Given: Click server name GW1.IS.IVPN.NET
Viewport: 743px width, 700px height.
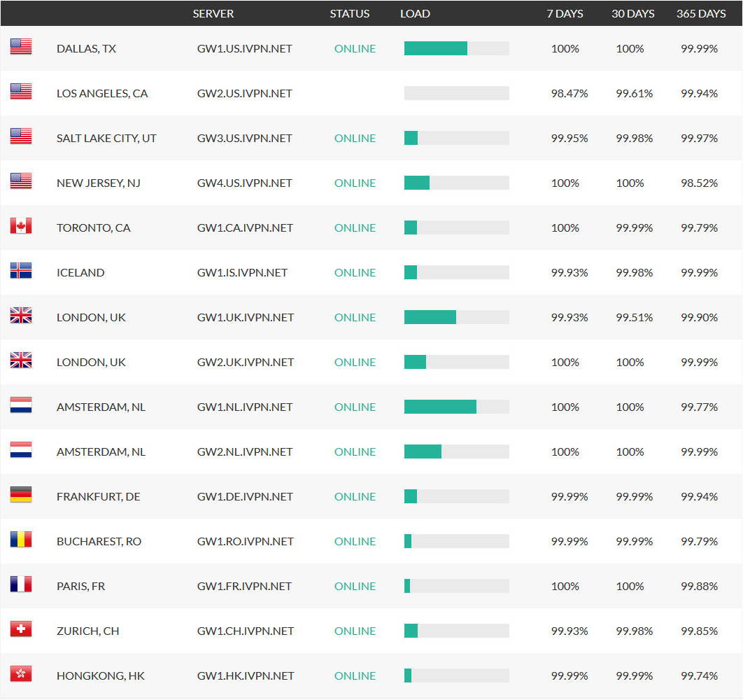Looking at the screenshot, I should point(242,273).
